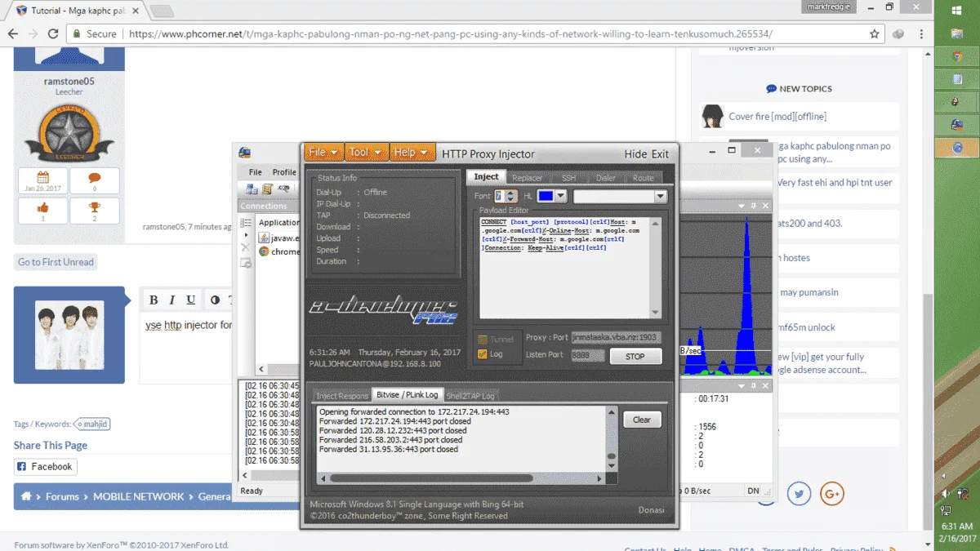Click the Clear log button
The height and width of the screenshot is (551, 980).
click(x=642, y=420)
